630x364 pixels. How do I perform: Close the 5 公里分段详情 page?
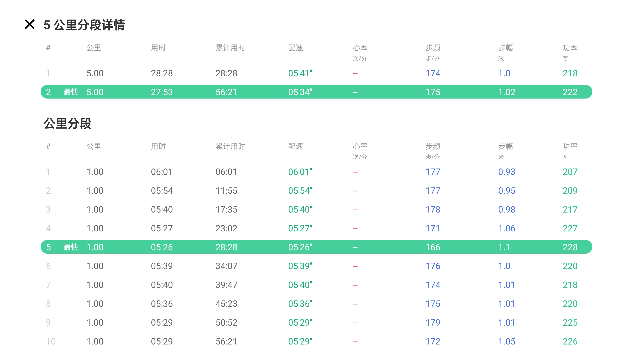pyautogui.click(x=30, y=25)
